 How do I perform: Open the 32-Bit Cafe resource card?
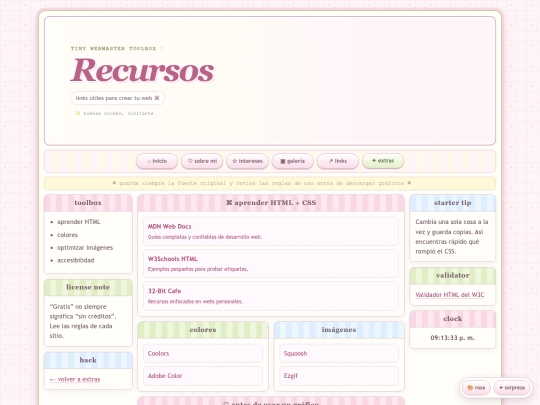point(271,296)
